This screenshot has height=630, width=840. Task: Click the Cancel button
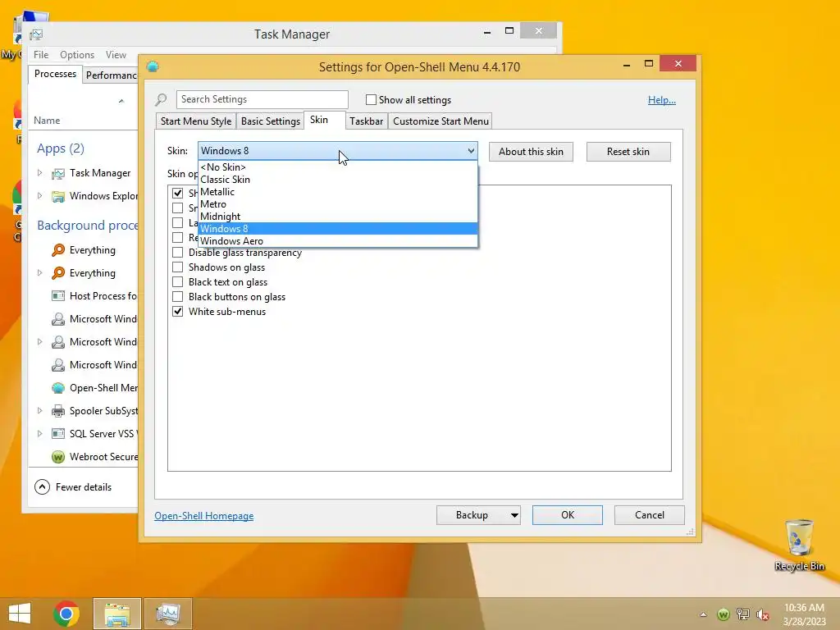(x=650, y=515)
